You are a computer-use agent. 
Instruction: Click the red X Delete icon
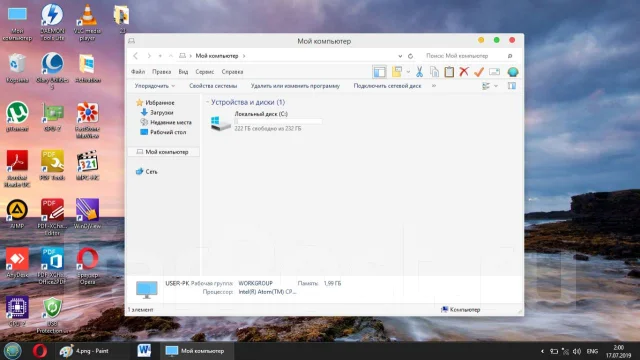(x=464, y=72)
